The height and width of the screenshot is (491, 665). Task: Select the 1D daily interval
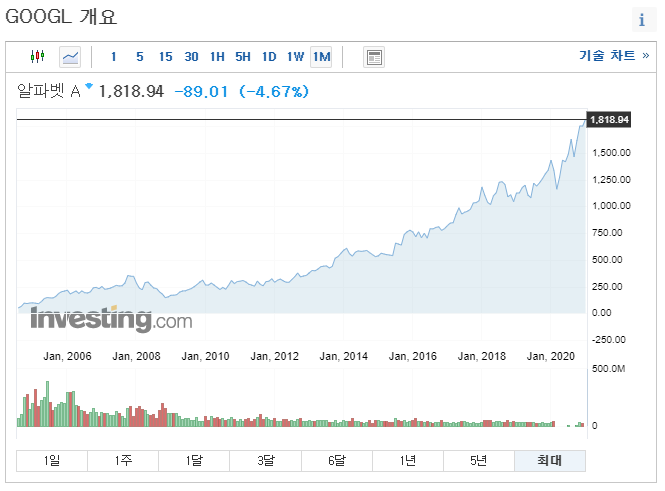(x=269, y=57)
